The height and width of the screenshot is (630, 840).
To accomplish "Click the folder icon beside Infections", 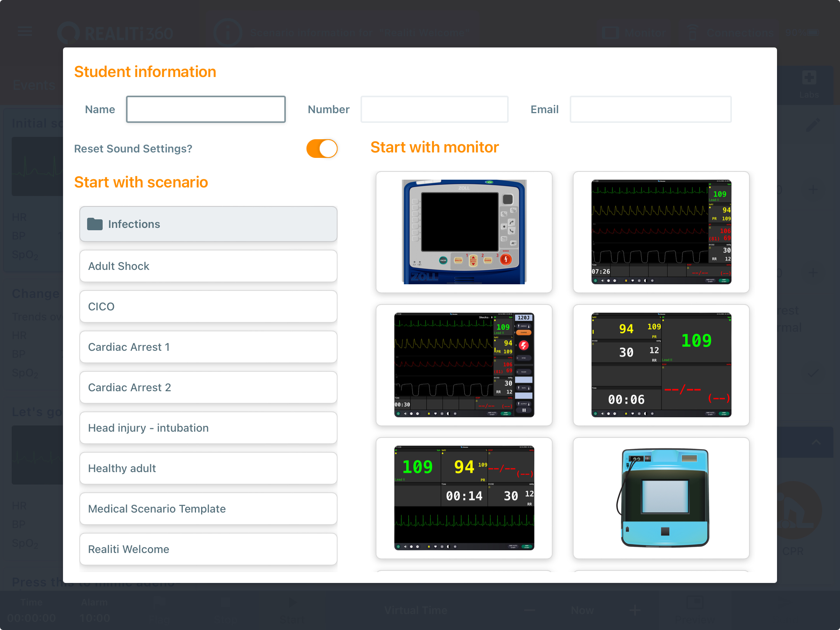I will coord(95,224).
